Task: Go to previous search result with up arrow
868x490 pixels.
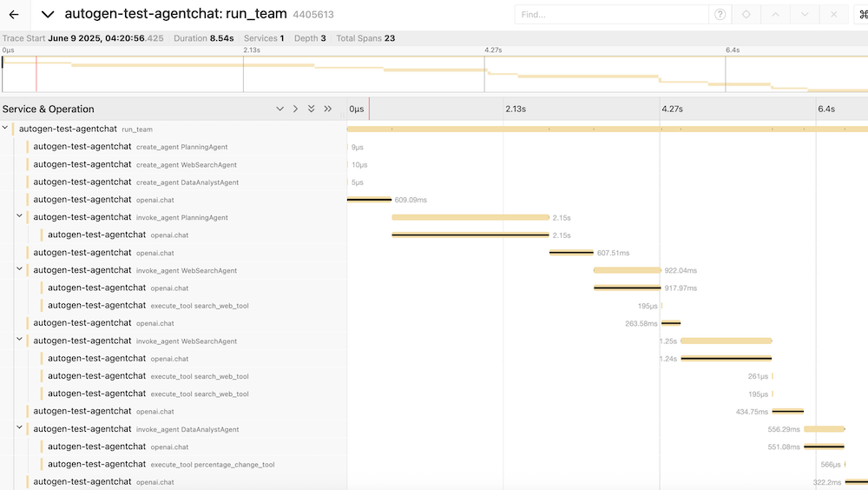Action: [x=776, y=15]
